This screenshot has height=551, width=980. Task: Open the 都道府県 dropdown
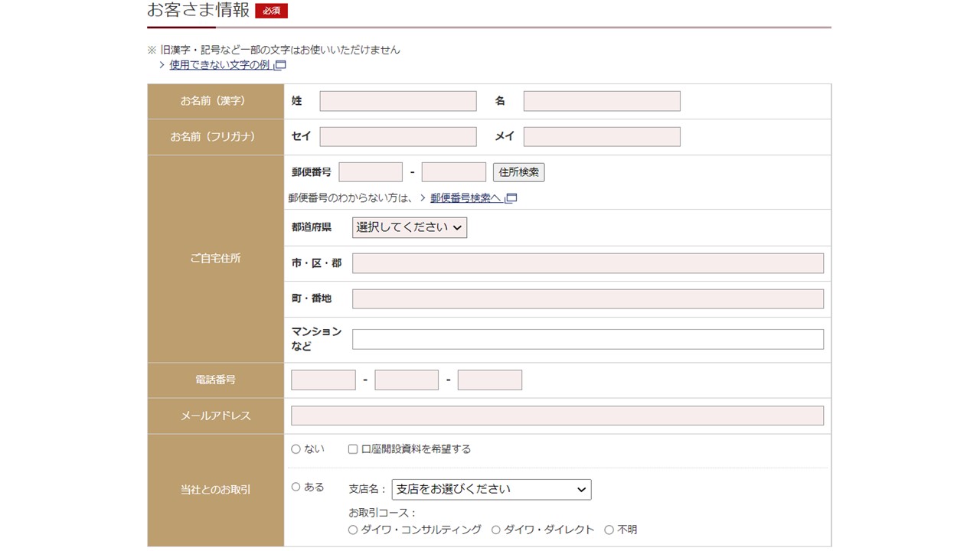[410, 227]
